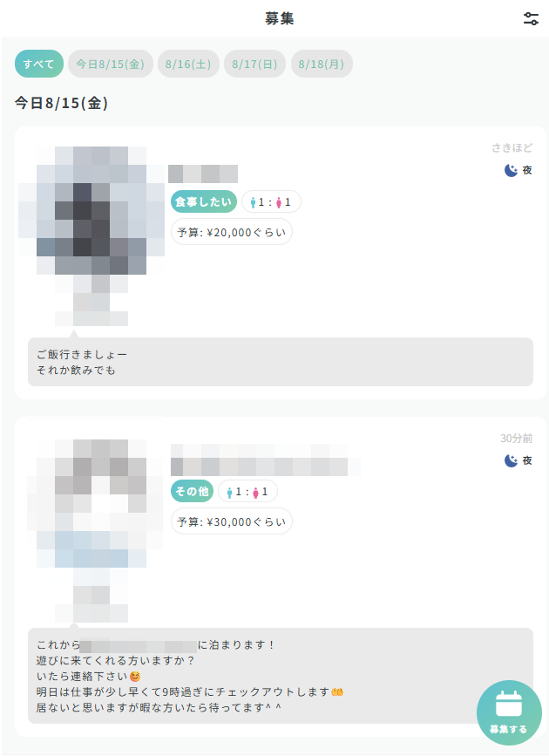
Task: Click the 募集する calendar floating button
Action: click(x=509, y=712)
